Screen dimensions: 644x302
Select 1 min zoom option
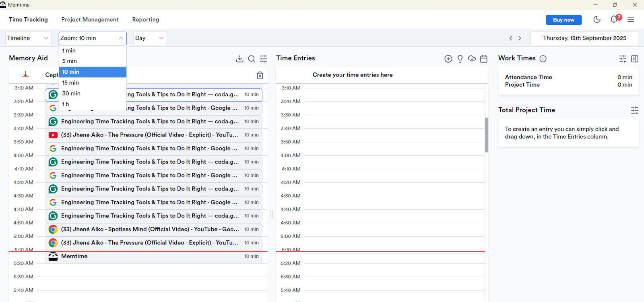(93, 51)
